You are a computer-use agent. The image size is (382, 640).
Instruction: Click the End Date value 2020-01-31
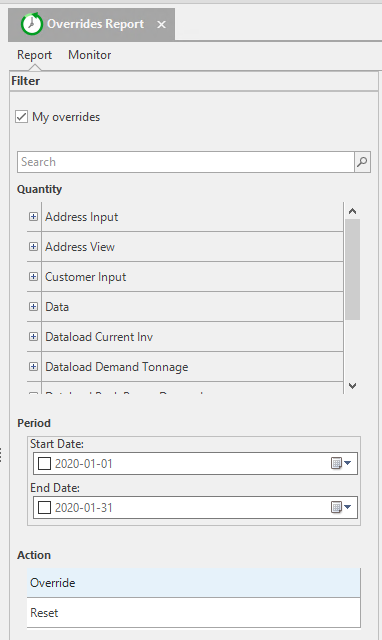[x=84, y=507]
